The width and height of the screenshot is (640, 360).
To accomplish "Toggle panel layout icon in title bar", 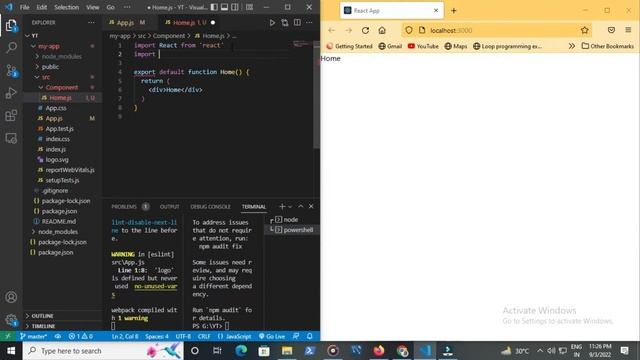I will (224, 7).
